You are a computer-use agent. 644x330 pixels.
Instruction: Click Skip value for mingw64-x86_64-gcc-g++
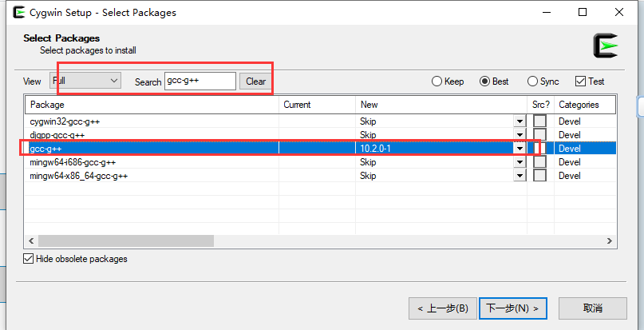(368, 176)
